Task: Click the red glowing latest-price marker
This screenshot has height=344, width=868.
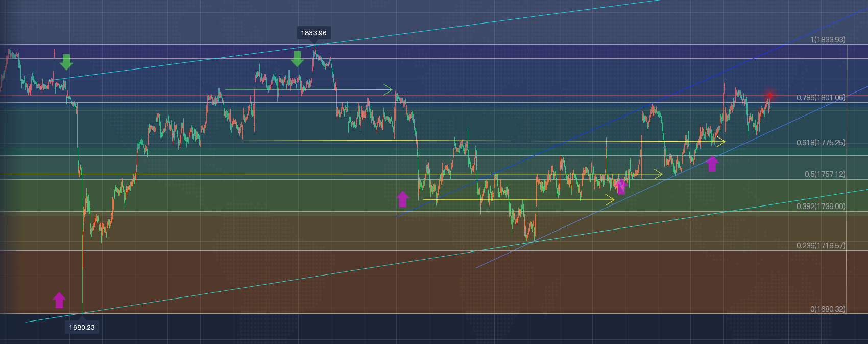Action: click(x=770, y=95)
